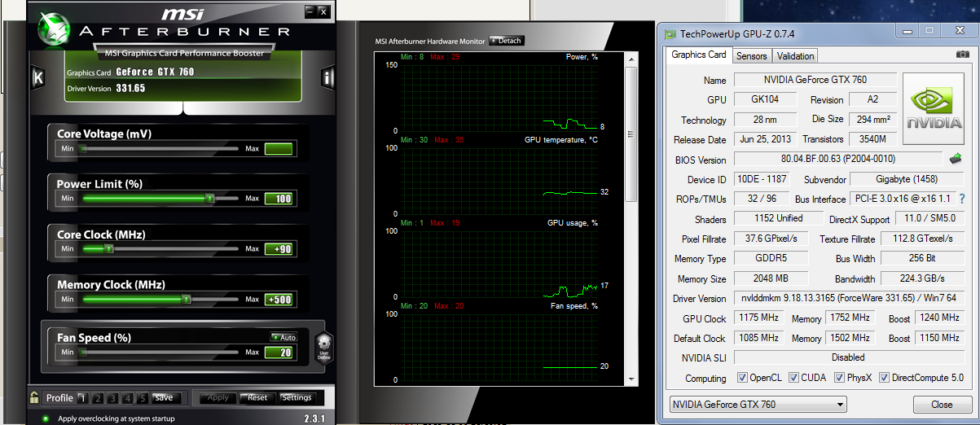This screenshot has width=980, height=425.
Task: Click the NVIDIA SLI Disabled field
Action: [x=850, y=357]
